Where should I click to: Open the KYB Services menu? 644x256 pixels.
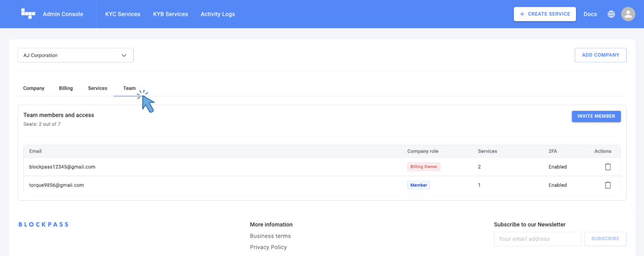171,14
